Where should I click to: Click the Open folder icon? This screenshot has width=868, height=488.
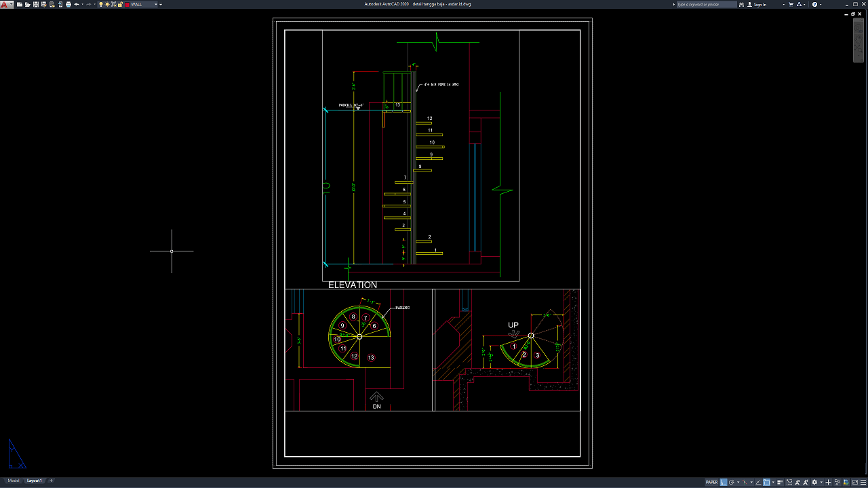pyautogui.click(x=27, y=4)
